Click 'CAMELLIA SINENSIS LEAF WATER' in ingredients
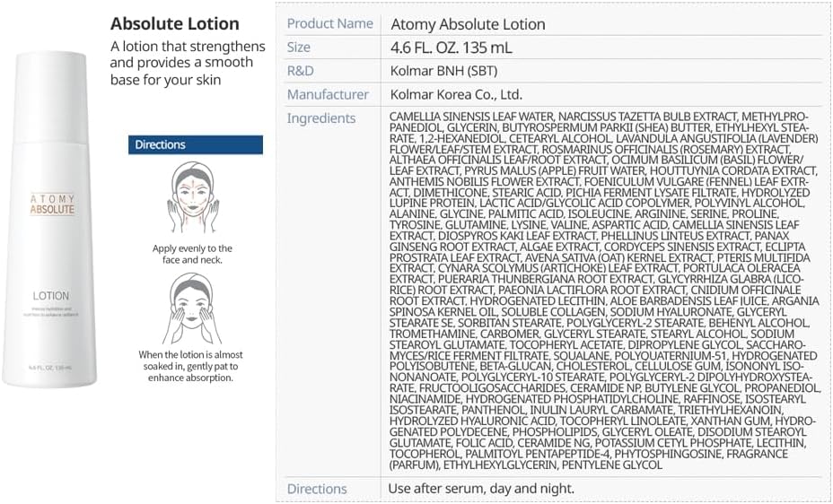Image resolution: width=833 pixels, height=504 pixels. coord(472,117)
